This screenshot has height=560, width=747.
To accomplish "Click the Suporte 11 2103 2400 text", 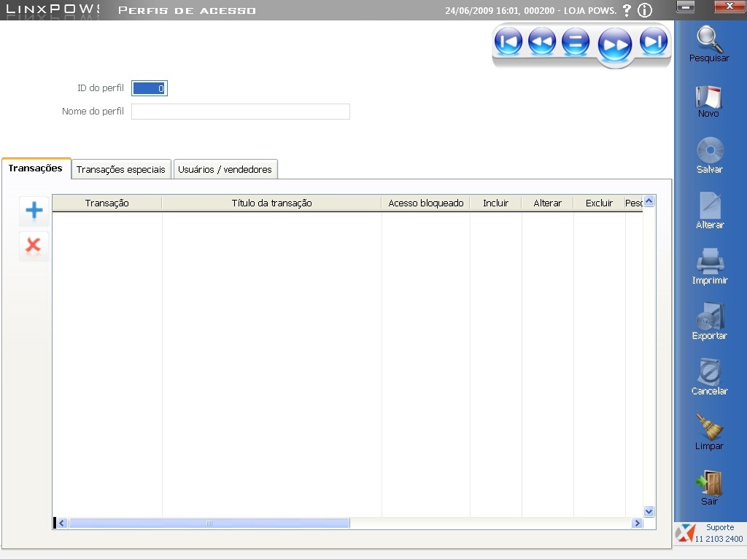I will click(719, 533).
